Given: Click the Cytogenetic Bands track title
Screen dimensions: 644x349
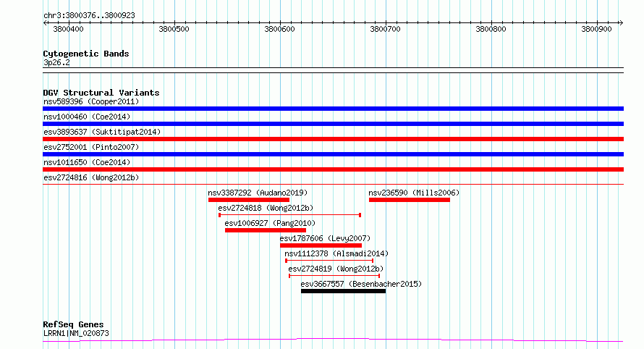Looking at the screenshot, I should point(86,54).
